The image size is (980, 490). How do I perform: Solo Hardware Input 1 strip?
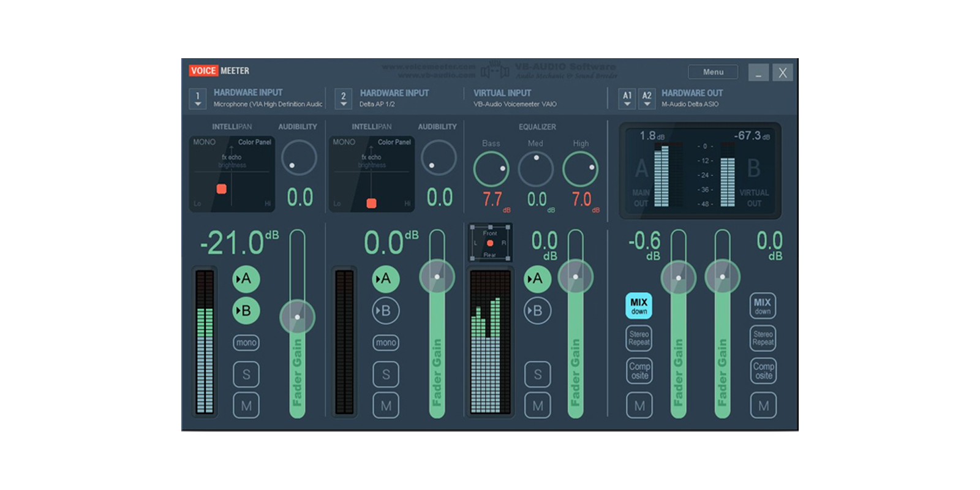(246, 374)
